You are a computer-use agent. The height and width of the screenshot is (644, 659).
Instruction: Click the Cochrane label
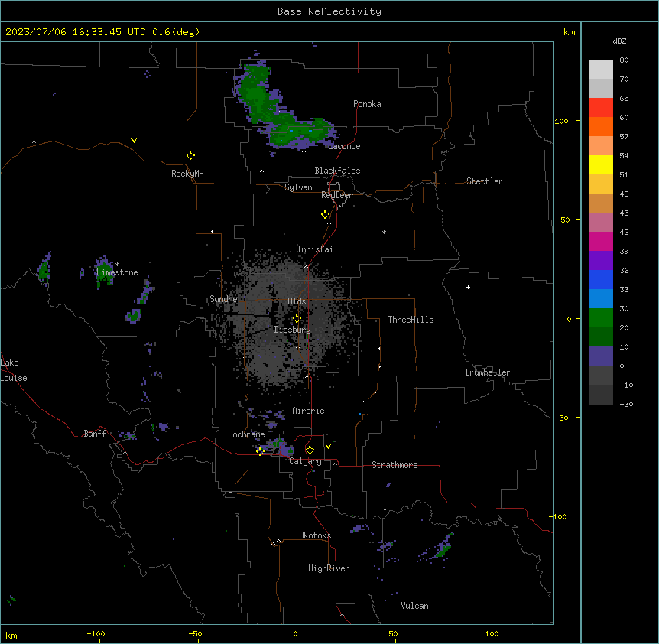(x=246, y=434)
